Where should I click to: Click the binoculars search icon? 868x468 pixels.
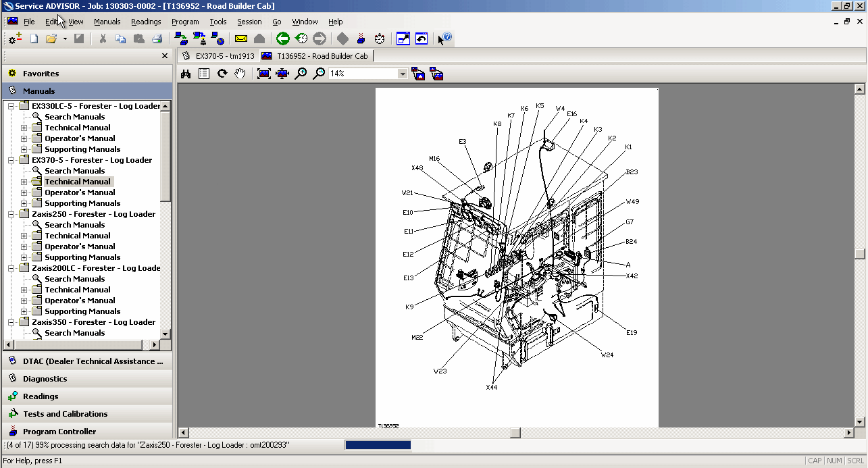[x=186, y=73]
